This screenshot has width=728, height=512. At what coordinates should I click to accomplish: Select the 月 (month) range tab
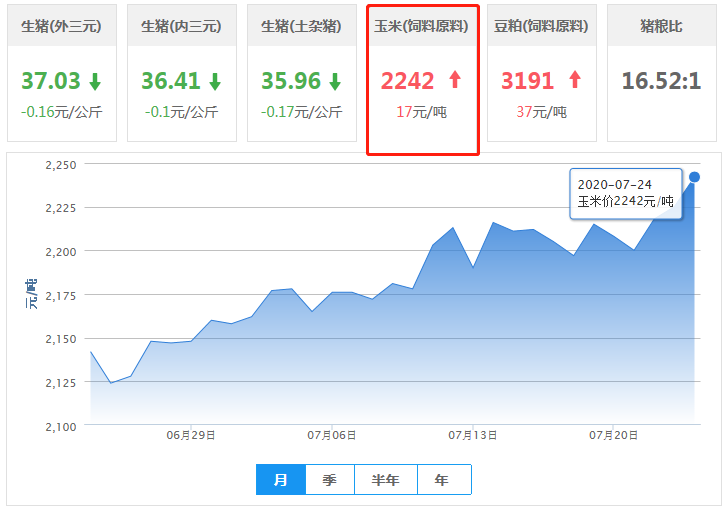coord(281,480)
